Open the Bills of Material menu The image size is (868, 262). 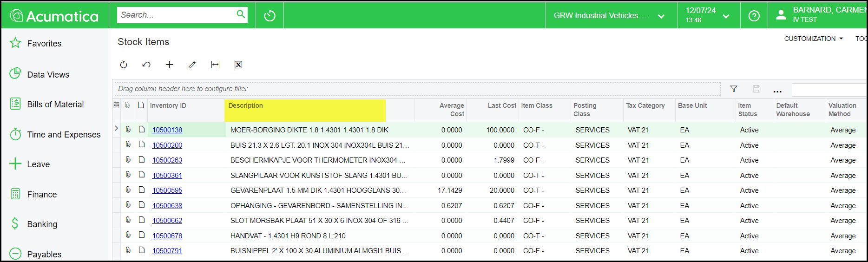55,105
